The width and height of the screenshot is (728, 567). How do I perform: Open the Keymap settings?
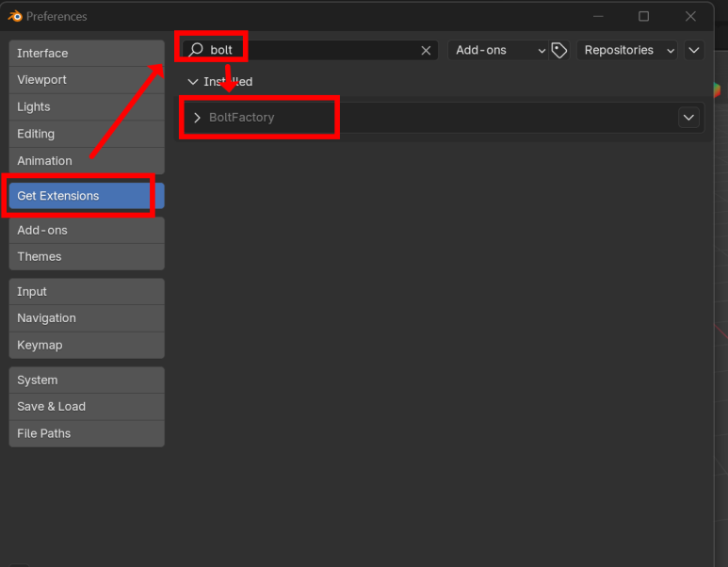[x=87, y=345]
